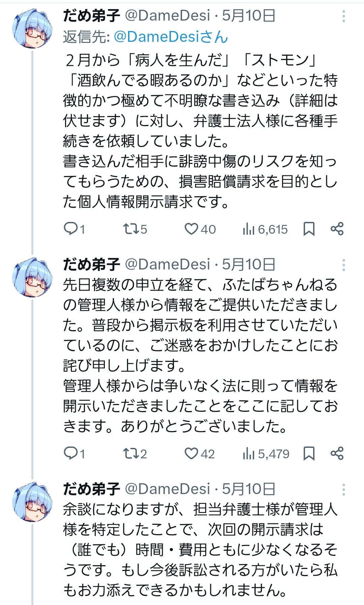
Task: Open the @DameDesiさん reply-to link
Action: (x=171, y=37)
